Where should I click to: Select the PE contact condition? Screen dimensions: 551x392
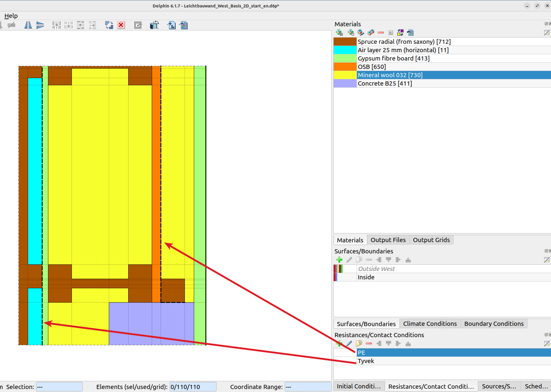[442, 353]
